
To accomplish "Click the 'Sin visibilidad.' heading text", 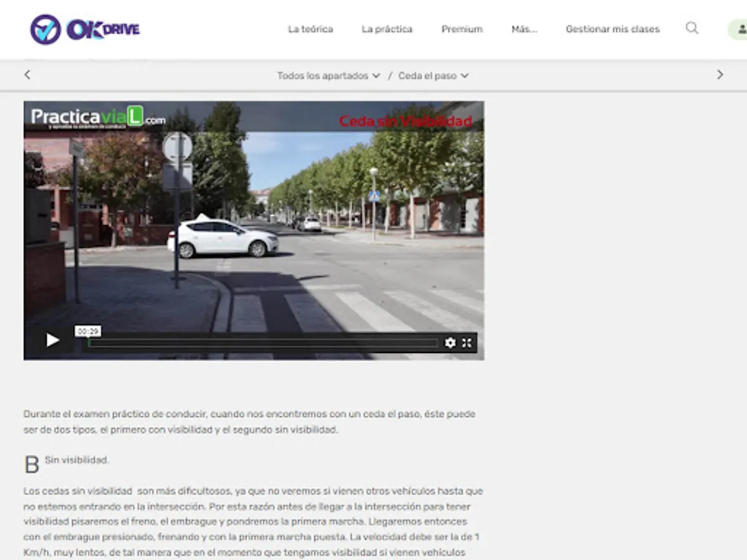I will (77, 460).
